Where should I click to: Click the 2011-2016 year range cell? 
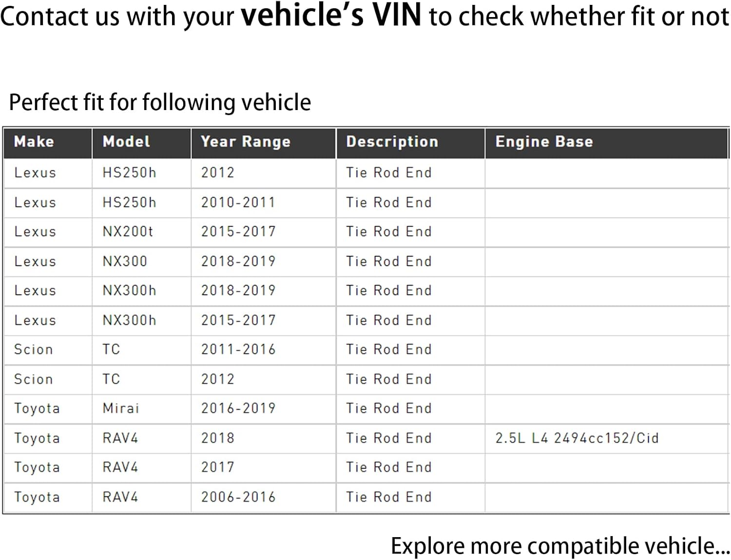[x=238, y=349]
